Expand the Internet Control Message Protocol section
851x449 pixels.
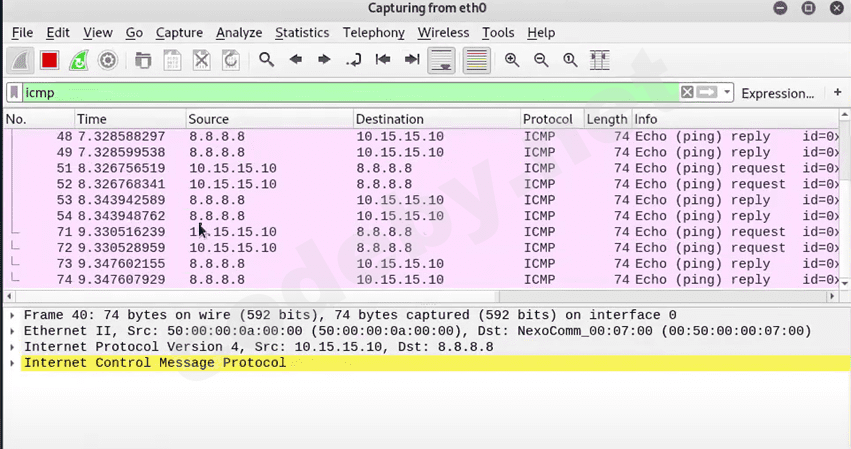[12, 363]
